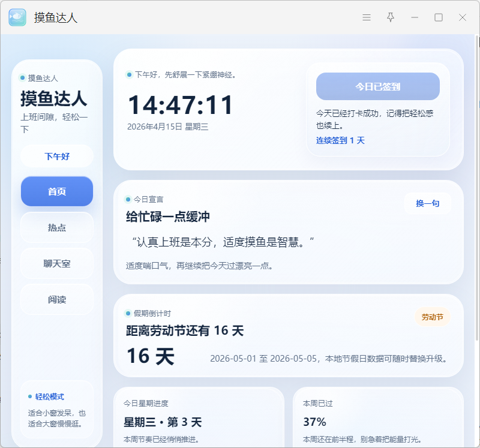Select the 轻松模式 card in sidebar
This screenshot has height=448, width=480.
tap(57, 409)
